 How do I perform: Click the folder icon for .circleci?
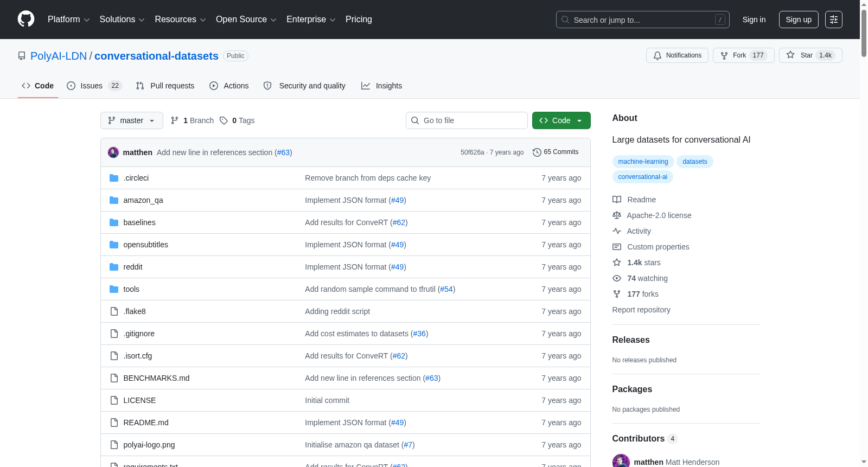click(114, 178)
